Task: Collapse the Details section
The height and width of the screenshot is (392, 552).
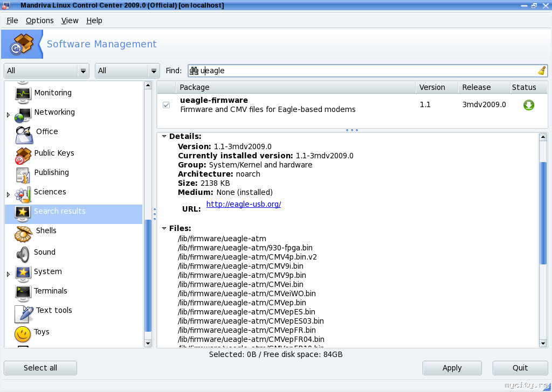Action: point(164,136)
